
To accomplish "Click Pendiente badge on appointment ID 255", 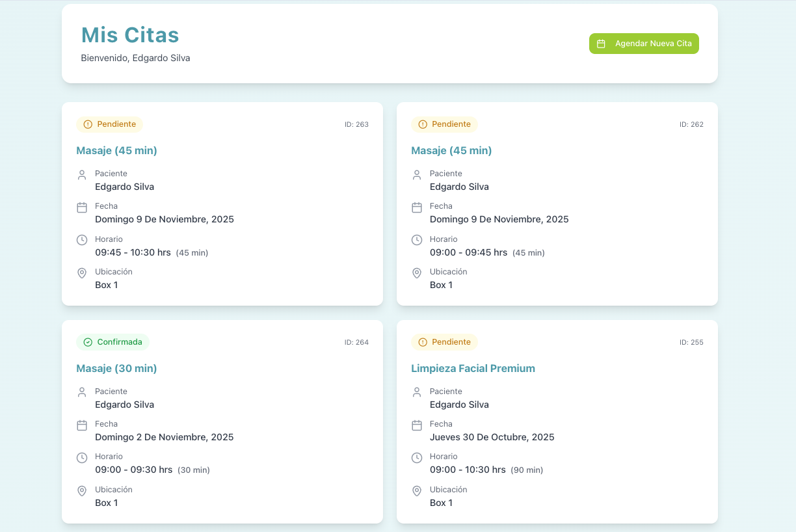I will click(x=444, y=342).
